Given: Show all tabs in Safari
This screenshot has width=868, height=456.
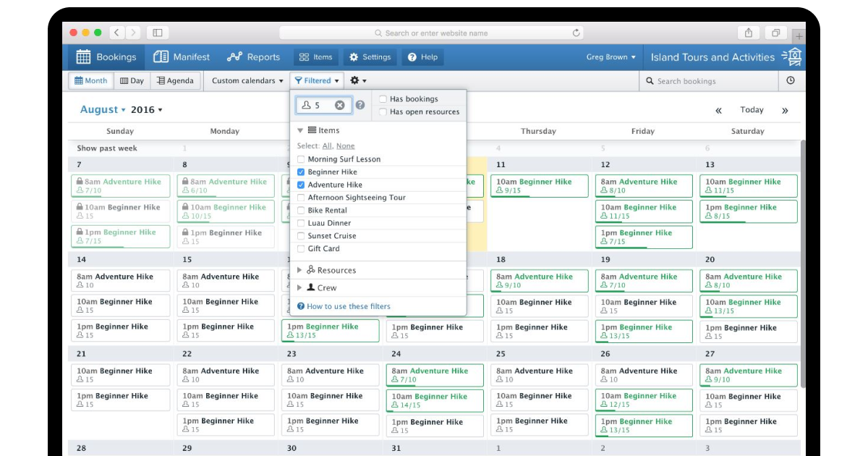Looking at the screenshot, I should coord(775,33).
